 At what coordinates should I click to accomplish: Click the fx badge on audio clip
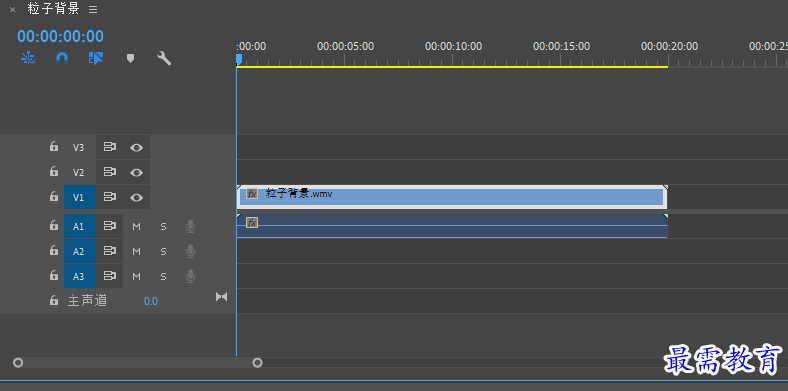pyautogui.click(x=252, y=222)
